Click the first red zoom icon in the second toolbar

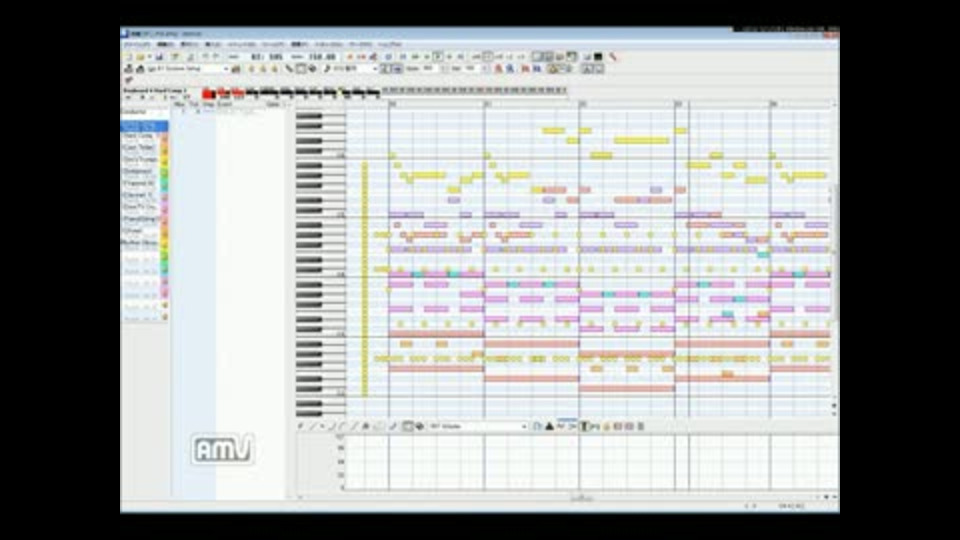point(498,69)
